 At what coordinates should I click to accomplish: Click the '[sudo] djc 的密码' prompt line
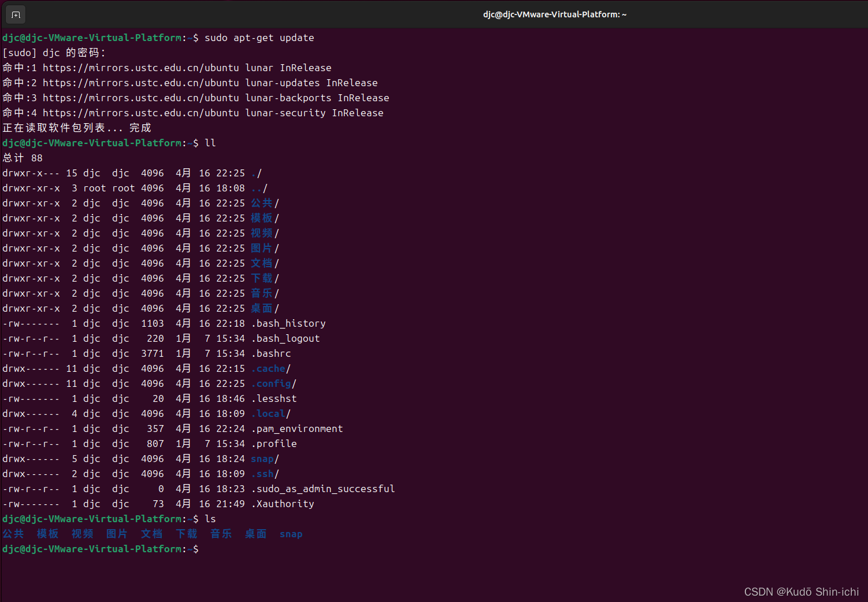54,53
